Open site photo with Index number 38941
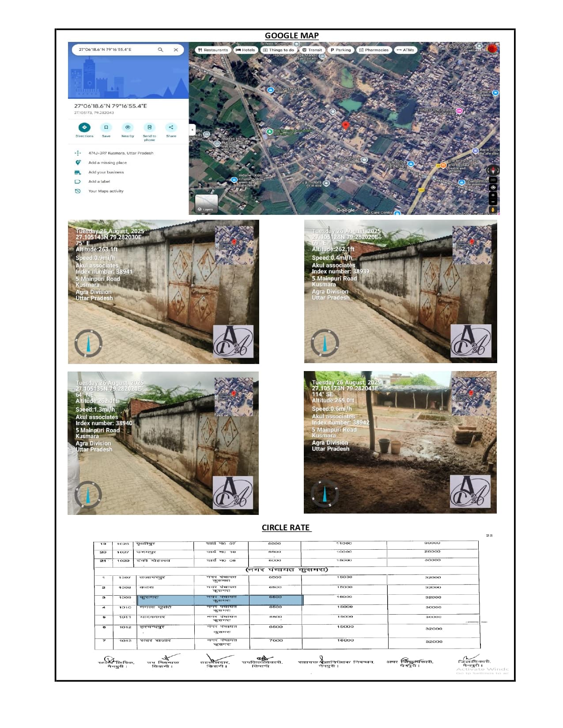The height and width of the screenshot is (728, 563). pos(163,292)
